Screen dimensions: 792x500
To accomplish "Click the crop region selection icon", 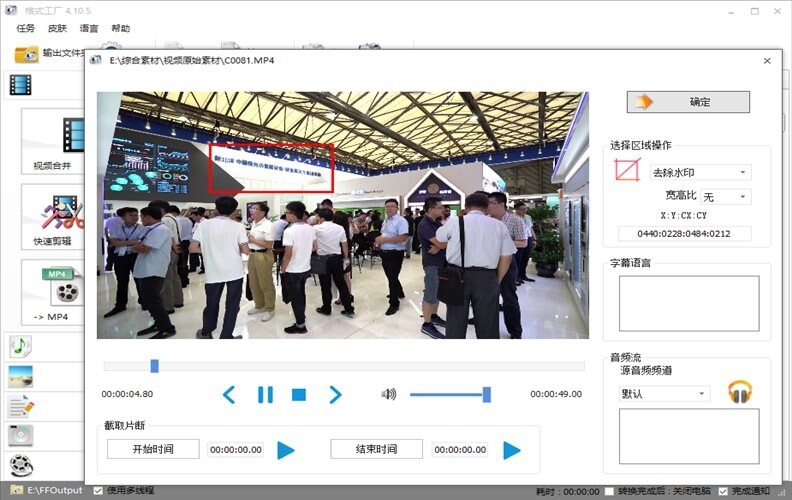I will [627, 170].
